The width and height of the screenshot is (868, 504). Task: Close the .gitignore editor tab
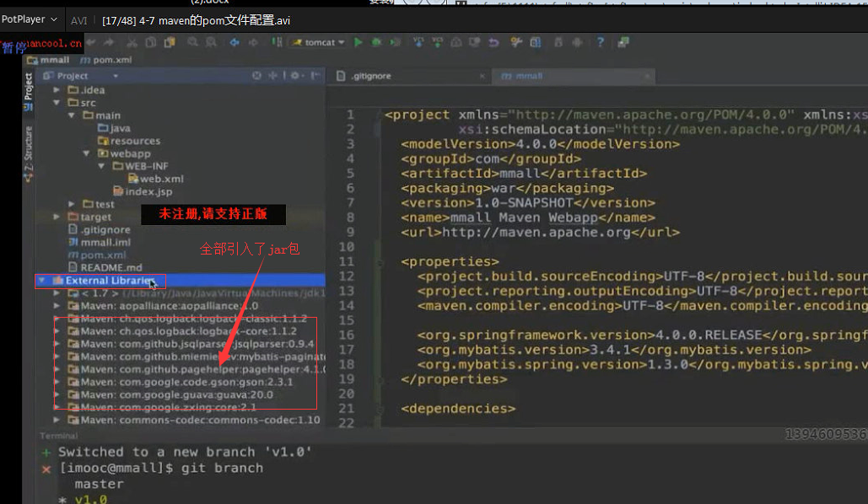coord(483,77)
